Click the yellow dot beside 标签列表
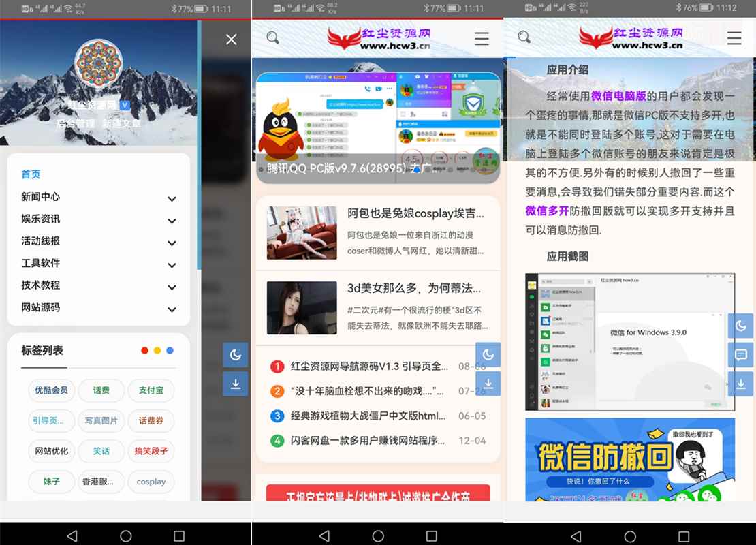 pyautogui.click(x=157, y=351)
